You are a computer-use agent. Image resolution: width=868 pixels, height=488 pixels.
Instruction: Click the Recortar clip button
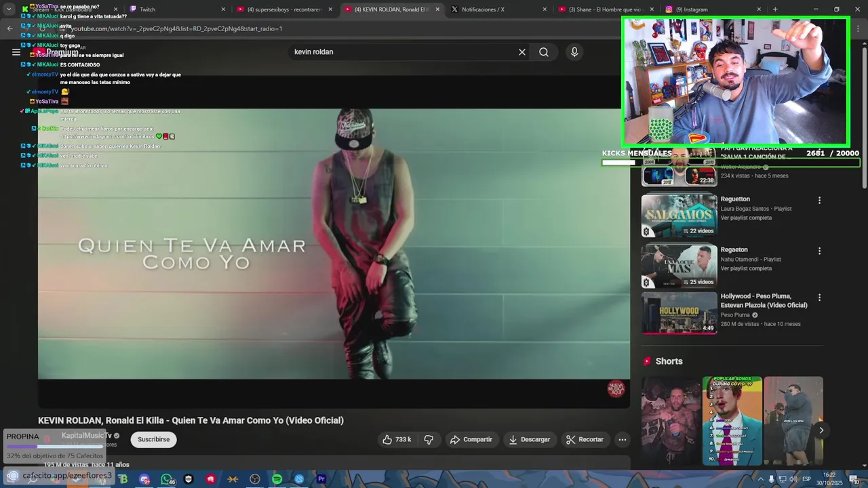[x=585, y=439]
